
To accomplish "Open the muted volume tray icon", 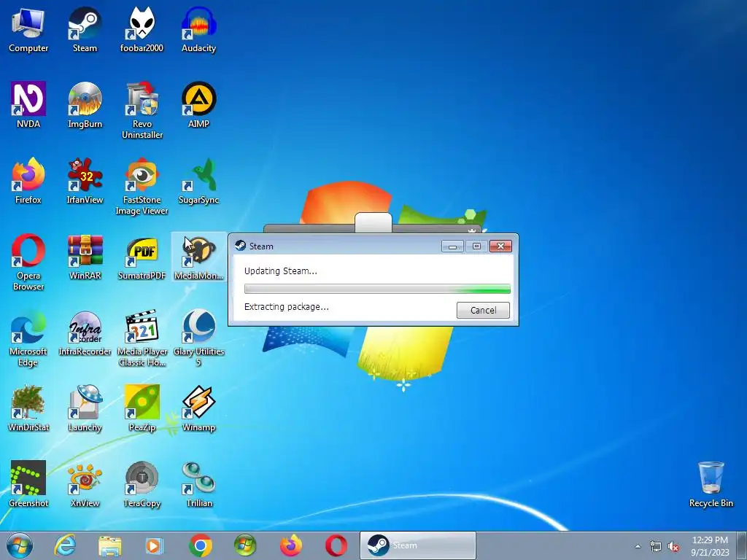I will pyautogui.click(x=673, y=546).
